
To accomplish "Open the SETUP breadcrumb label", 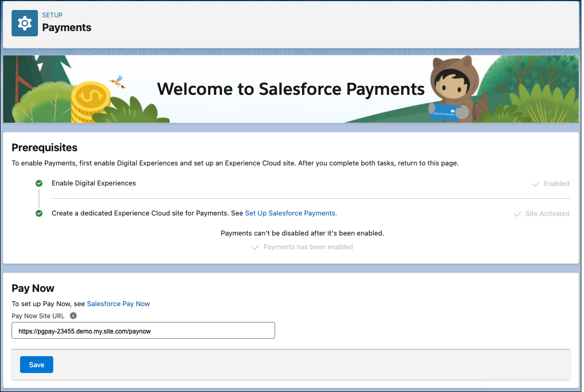I will pos(52,15).
